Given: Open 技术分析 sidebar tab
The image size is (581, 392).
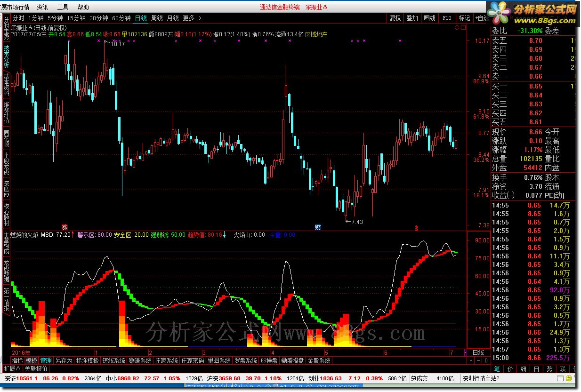Looking at the screenshot, I should coord(6,56).
